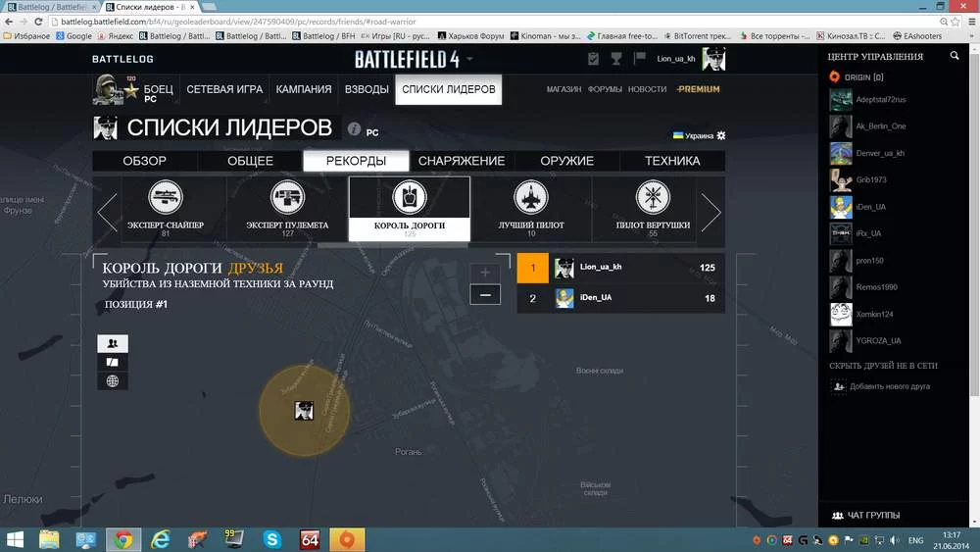Open File Explorer from the taskbar
The height and width of the screenshot is (552, 980).
[x=49, y=539]
